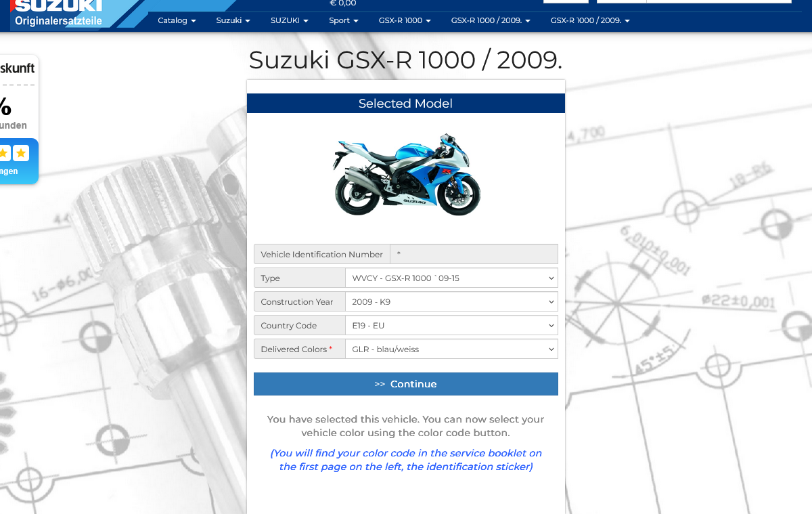Expand the GSX-R 1000 nav dropdown
Screen dimensions: 812x514
405,20
